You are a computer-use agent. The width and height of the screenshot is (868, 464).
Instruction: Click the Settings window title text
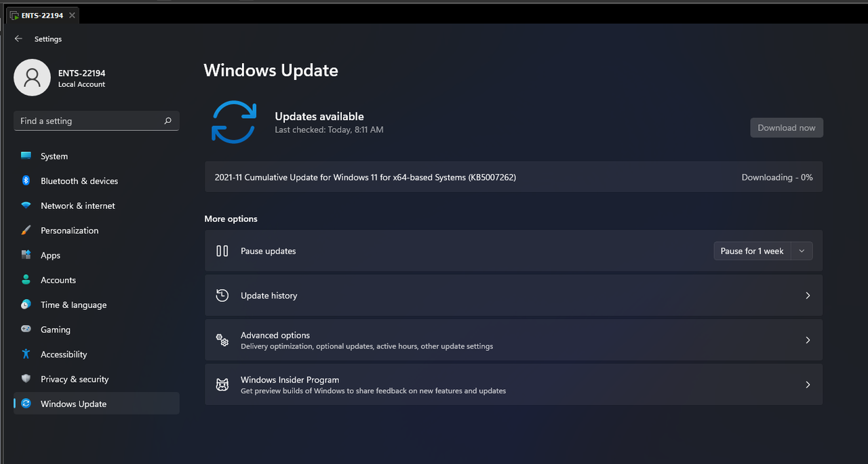48,39
